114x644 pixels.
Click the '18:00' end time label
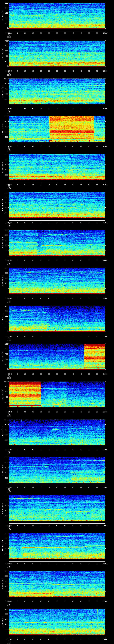(105, 147)
